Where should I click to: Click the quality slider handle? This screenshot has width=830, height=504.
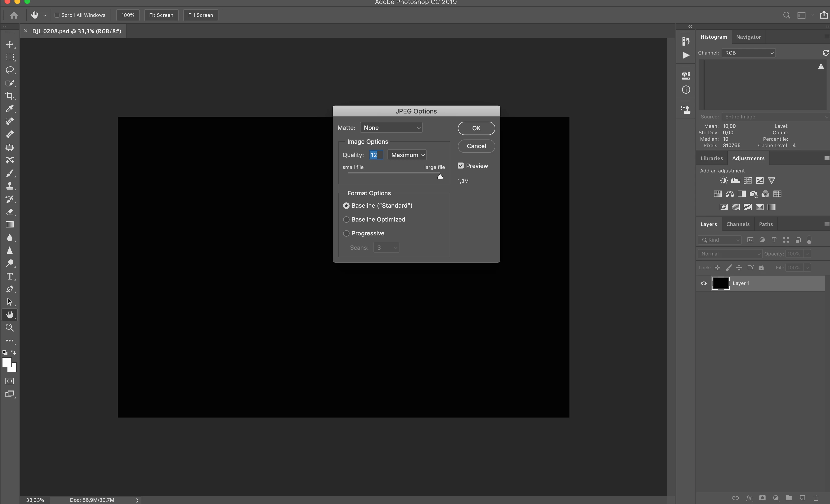[440, 177]
